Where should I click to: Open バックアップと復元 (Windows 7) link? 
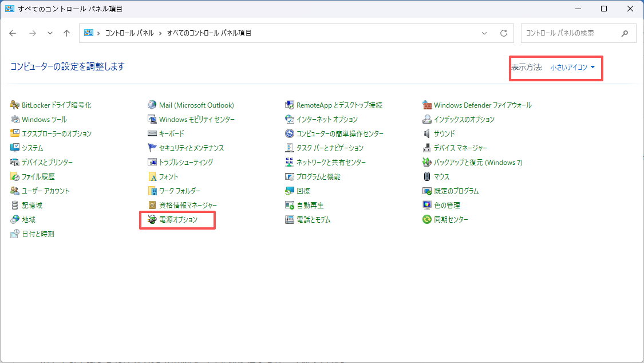(x=478, y=162)
